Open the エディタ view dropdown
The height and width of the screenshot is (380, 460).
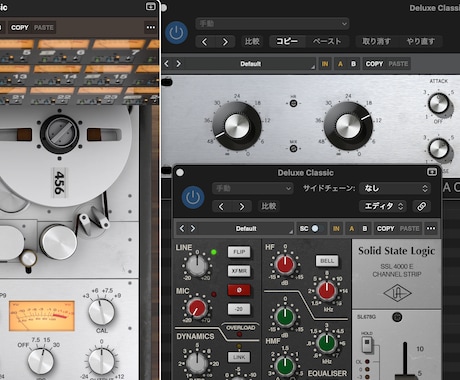point(384,206)
